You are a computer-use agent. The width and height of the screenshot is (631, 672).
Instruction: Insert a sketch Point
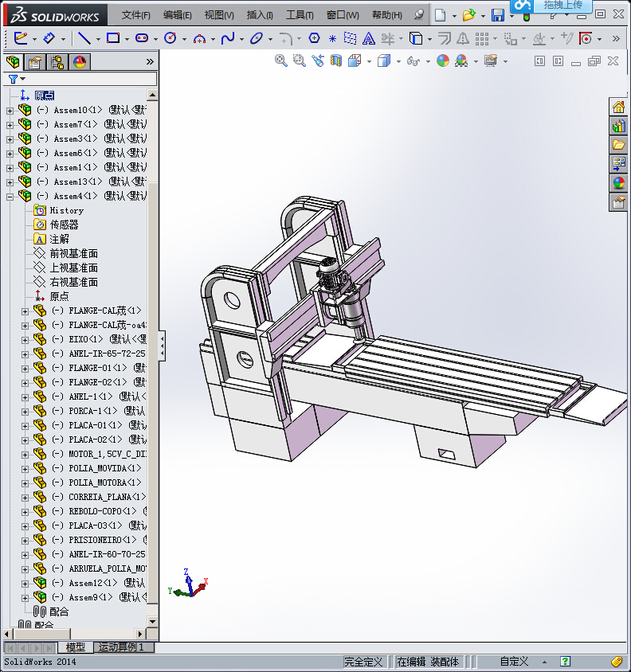(332, 38)
